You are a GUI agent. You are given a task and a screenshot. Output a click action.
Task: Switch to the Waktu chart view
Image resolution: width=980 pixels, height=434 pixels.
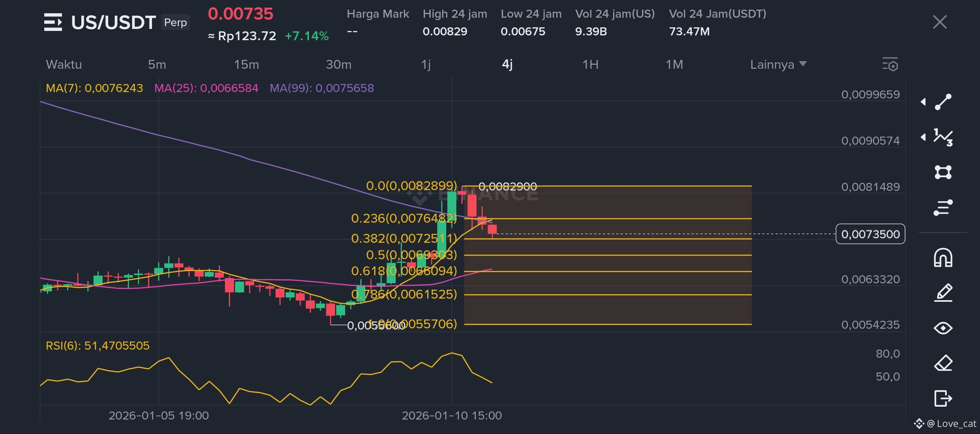(x=64, y=64)
